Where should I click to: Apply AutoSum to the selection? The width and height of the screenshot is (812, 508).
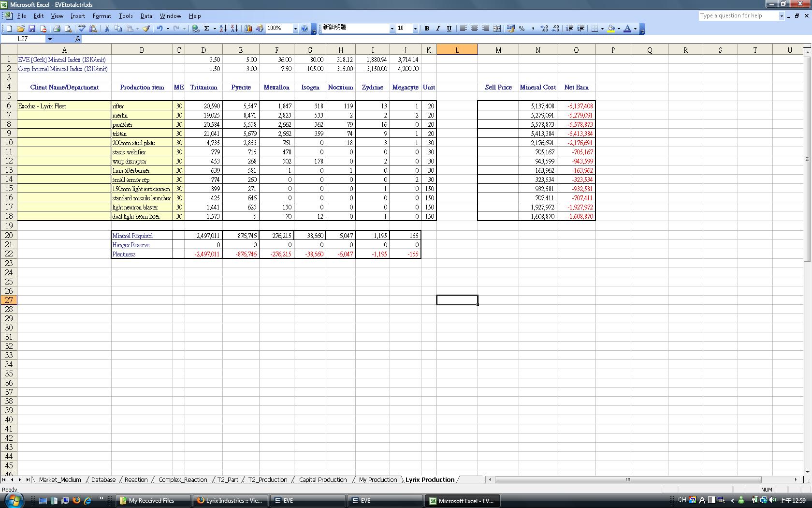[206, 29]
